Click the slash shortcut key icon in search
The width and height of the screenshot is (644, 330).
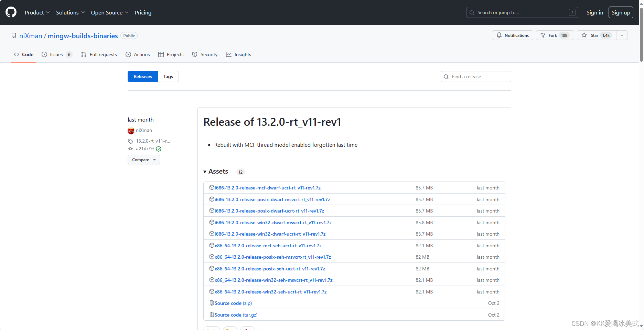572,13
